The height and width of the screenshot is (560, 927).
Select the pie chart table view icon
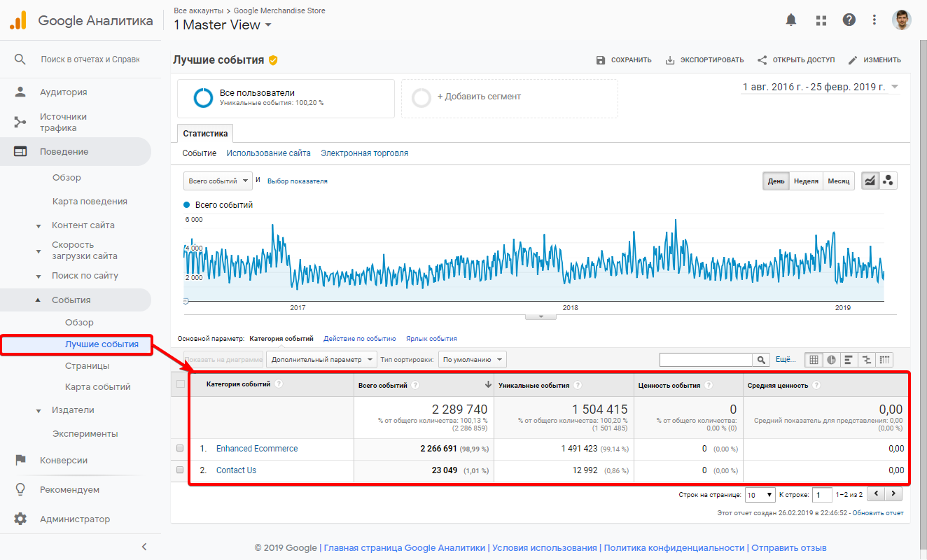point(831,360)
